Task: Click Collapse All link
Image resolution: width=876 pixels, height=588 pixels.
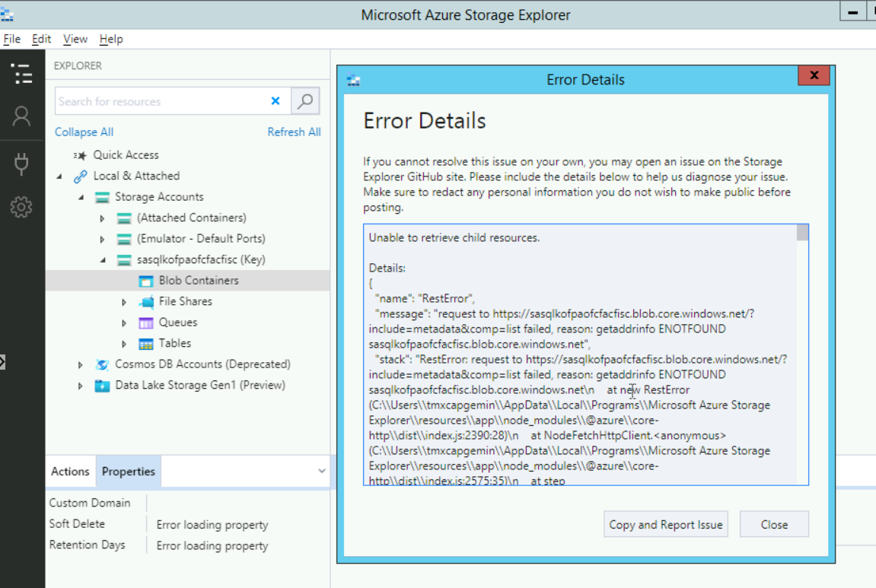Action: tap(84, 132)
